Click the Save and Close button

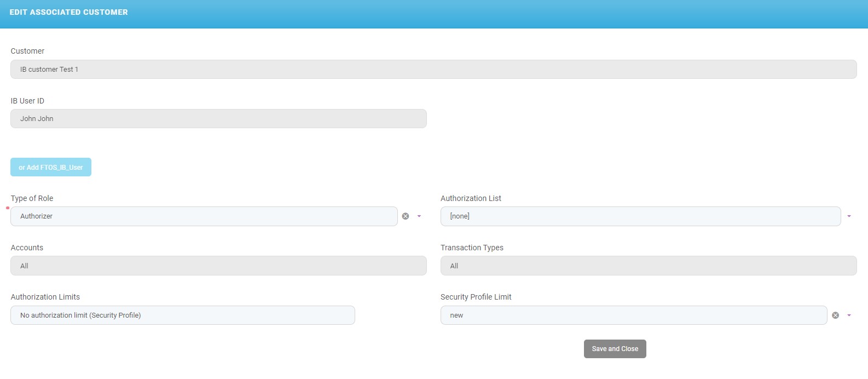[615, 349]
